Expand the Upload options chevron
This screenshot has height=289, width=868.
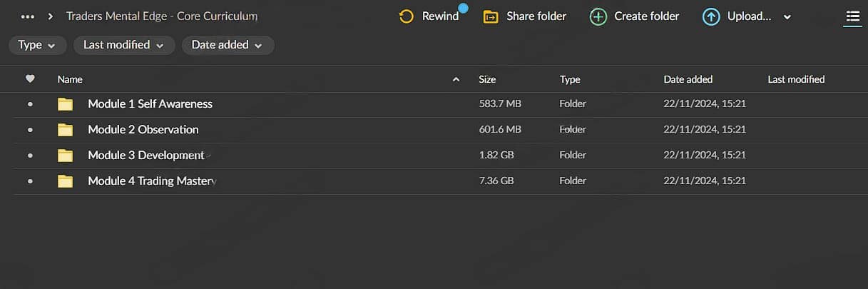point(787,17)
